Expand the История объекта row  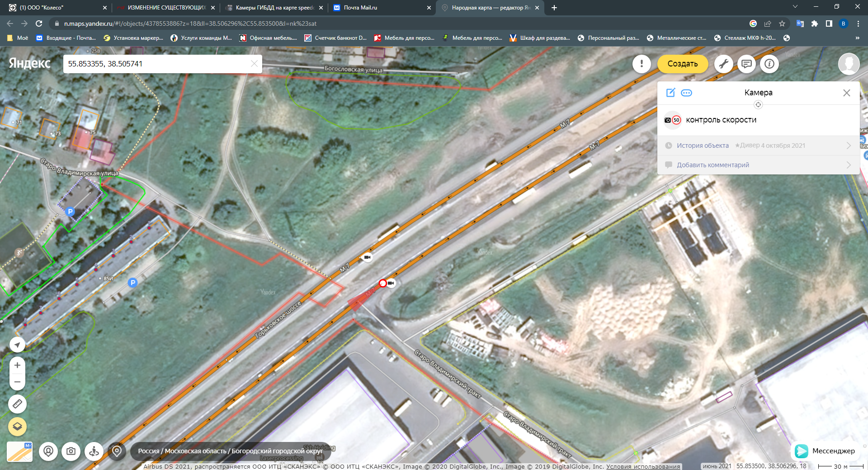coord(758,146)
